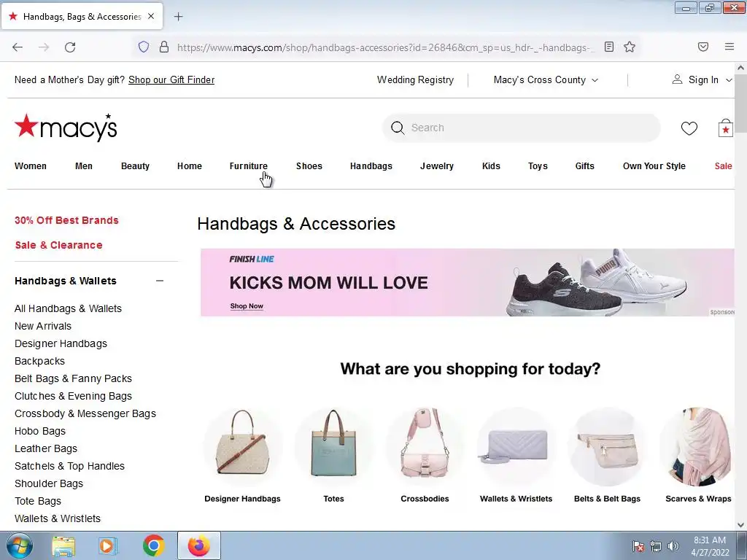Viewport: 747px width, 560px height.
Task: Bookmark this page with the star icon
Action: pos(630,47)
